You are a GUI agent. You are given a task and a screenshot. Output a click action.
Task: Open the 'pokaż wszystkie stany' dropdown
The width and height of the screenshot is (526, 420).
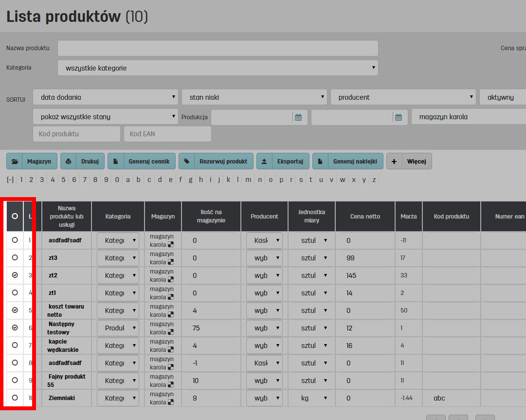click(x=106, y=117)
